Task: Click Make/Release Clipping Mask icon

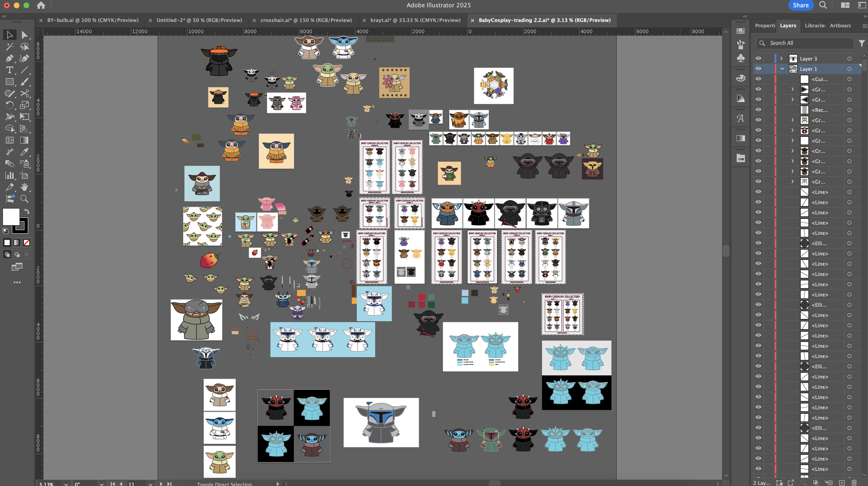Action: [816, 483]
